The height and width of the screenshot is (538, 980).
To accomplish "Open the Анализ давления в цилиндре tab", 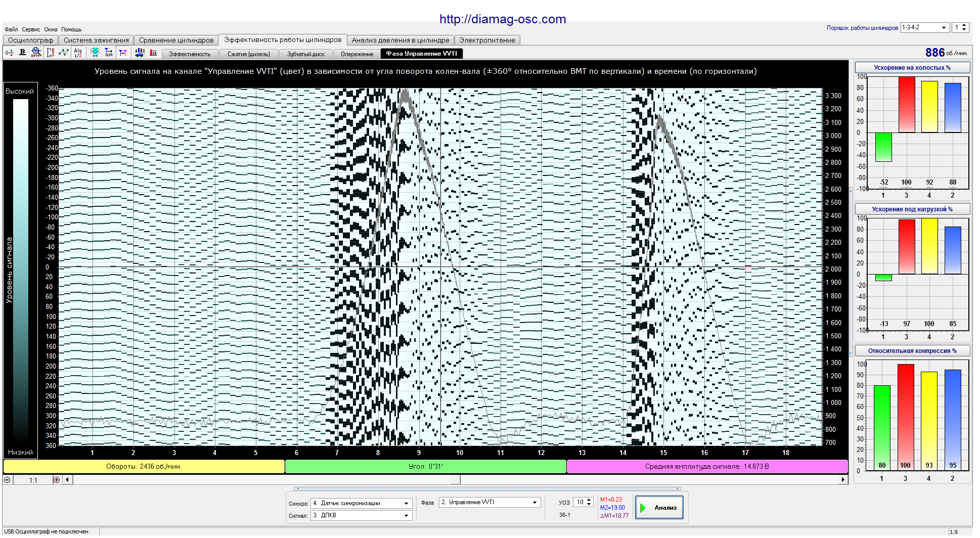I will pyautogui.click(x=400, y=40).
